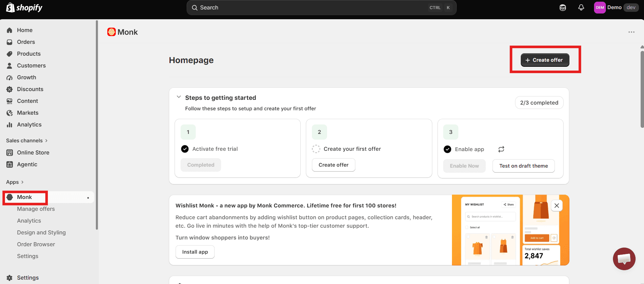The height and width of the screenshot is (284, 644).
Task: Click the sidebar vertical scrollbar
Action: tap(97, 125)
